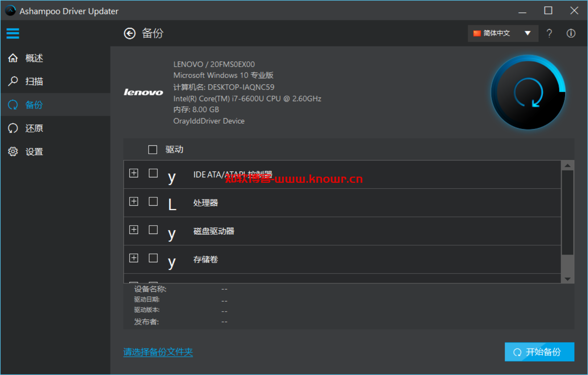Check the IDE ATA/ATAPI 控制器 checkbox
Image resolution: width=588 pixels, height=375 pixels.
point(153,173)
